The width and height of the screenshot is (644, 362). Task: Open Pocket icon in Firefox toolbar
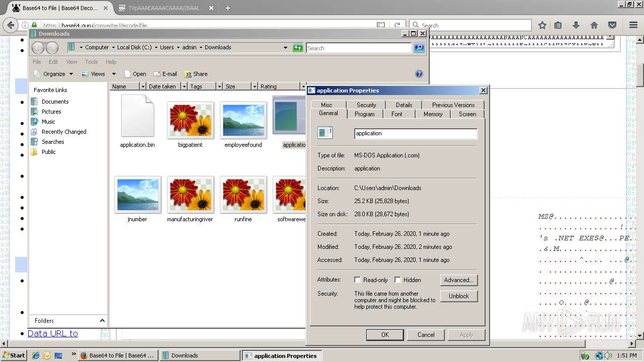pos(612,25)
